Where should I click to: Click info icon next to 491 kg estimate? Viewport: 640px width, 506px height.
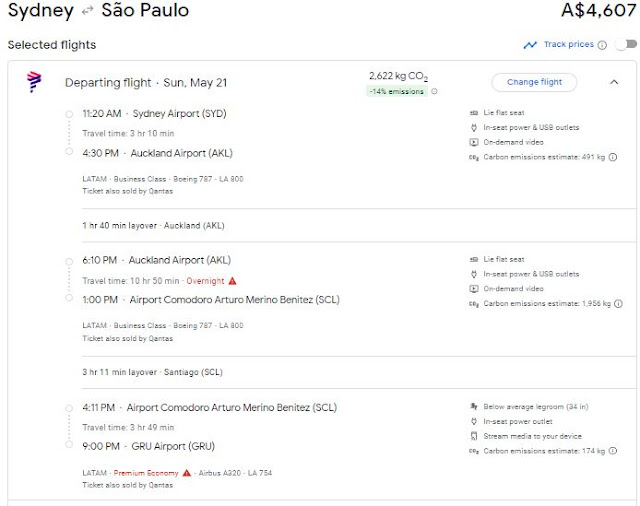click(x=613, y=157)
